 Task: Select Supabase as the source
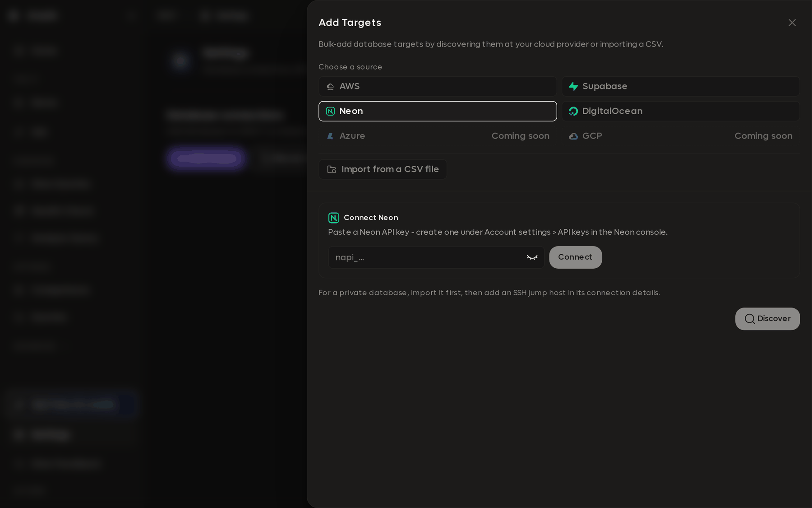click(680, 86)
